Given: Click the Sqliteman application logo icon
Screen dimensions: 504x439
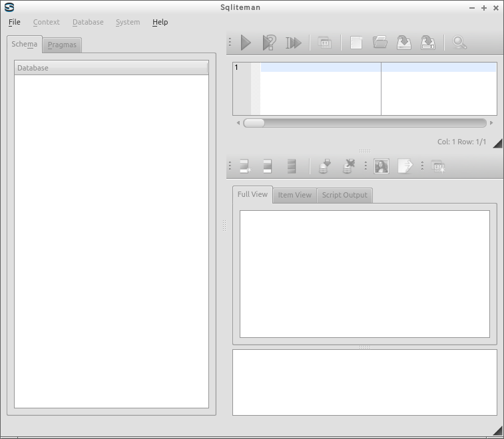Looking at the screenshot, I should 9,7.
